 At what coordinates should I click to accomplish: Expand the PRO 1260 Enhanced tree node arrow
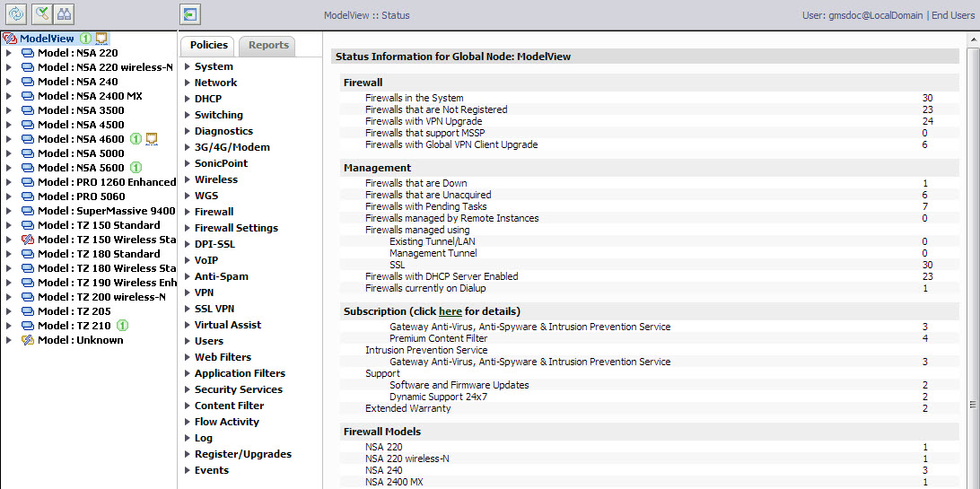[9, 182]
